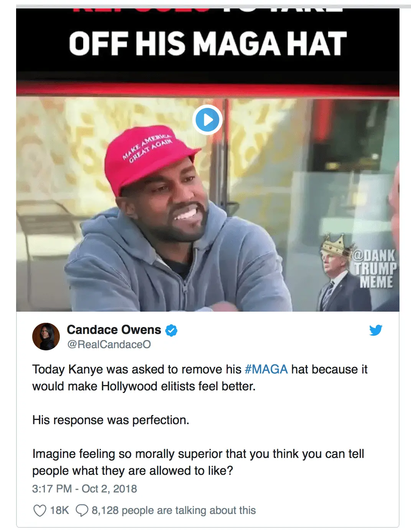
Task: Click the Twitter bird logo
Action: tap(376, 330)
